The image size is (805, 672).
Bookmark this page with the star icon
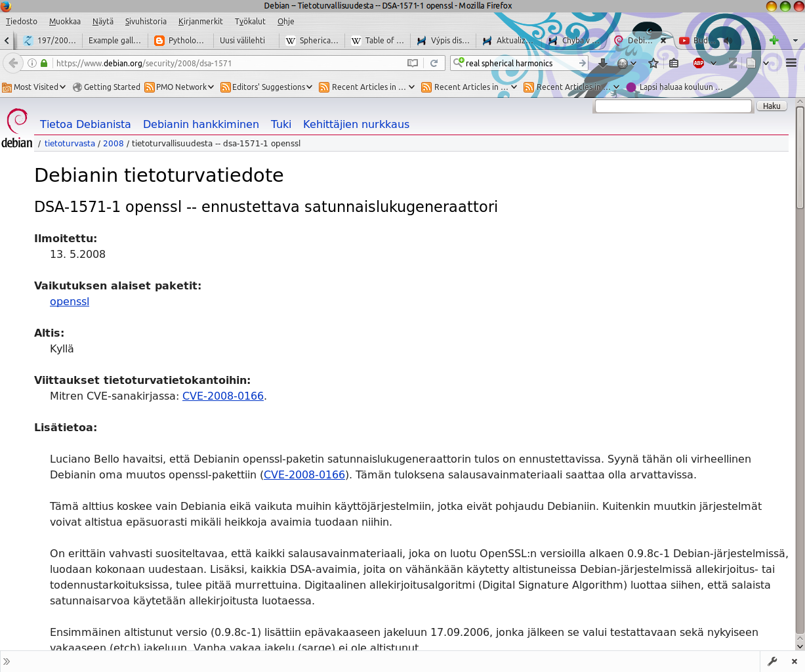(653, 63)
